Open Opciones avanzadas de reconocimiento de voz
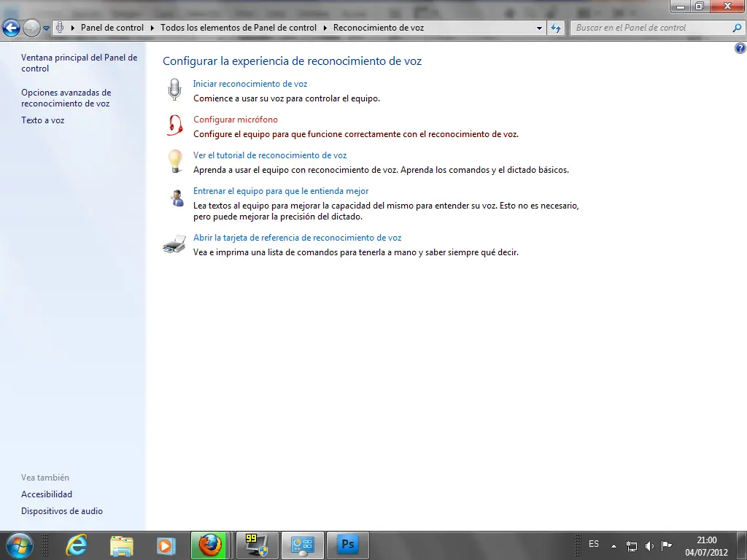This screenshot has height=560, width=747. 66,98
